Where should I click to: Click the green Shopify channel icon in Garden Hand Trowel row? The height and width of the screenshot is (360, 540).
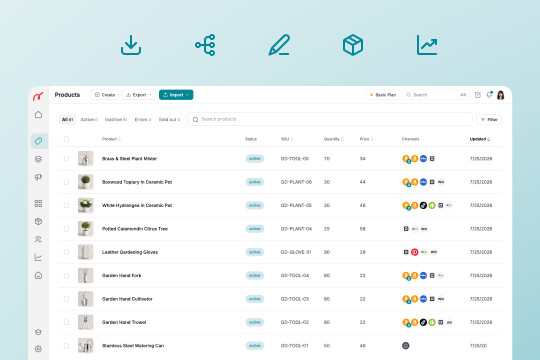pyautogui.click(x=432, y=322)
